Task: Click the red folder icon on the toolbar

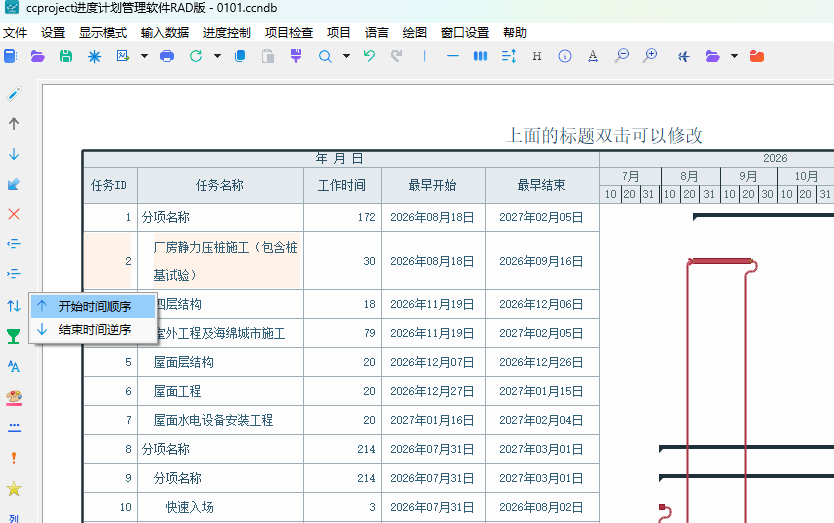Action: point(757,56)
